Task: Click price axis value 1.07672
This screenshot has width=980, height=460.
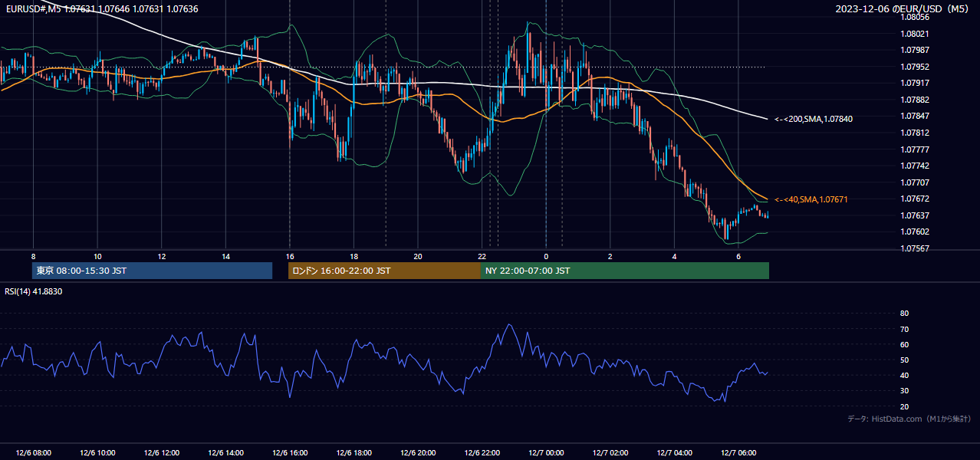Action: pyautogui.click(x=916, y=199)
